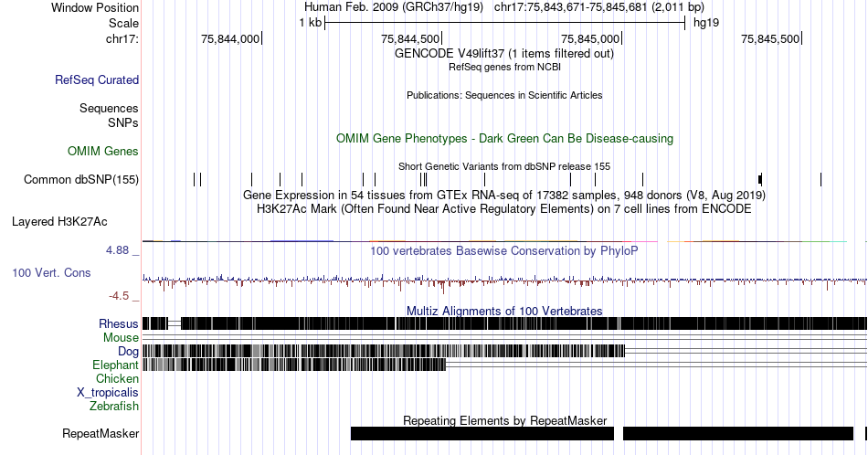The width and height of the screenshot is (868, 455).
Task: Select the Rhesus species label
Action: pos(119,323)
